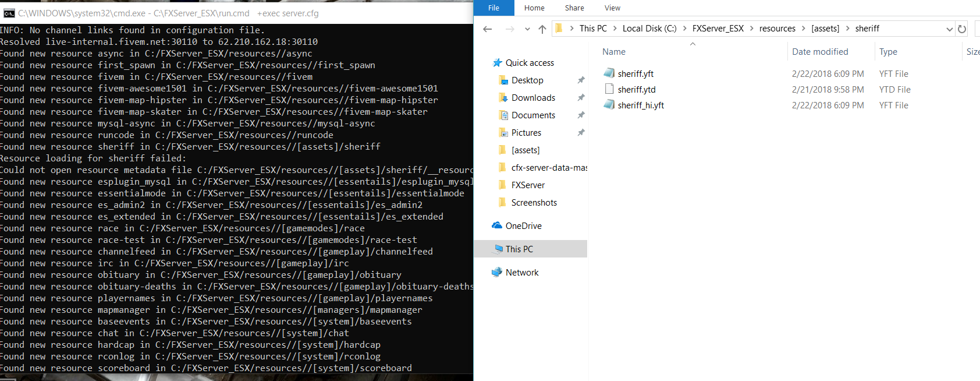Viewport: 980px width, 381px height.
Task: Go up one folder level arrow
Action: (x=542, y=29)
